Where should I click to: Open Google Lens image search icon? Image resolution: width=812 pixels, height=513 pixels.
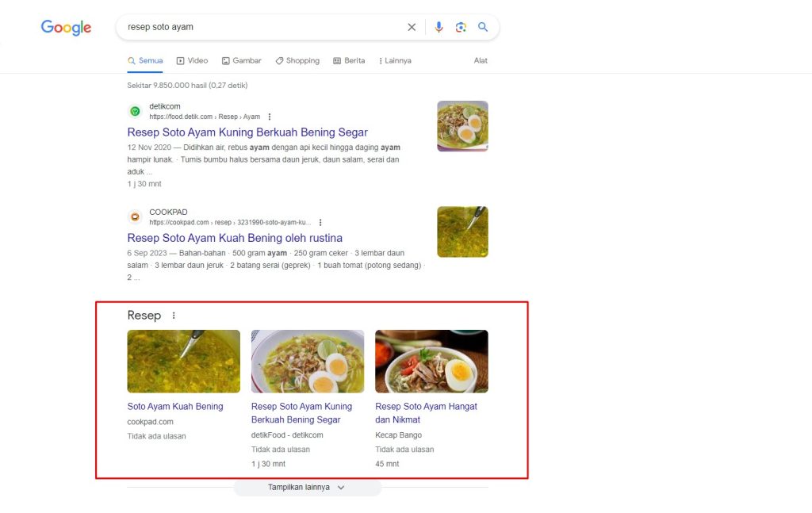pyautogui.click(x=461, y=26)
